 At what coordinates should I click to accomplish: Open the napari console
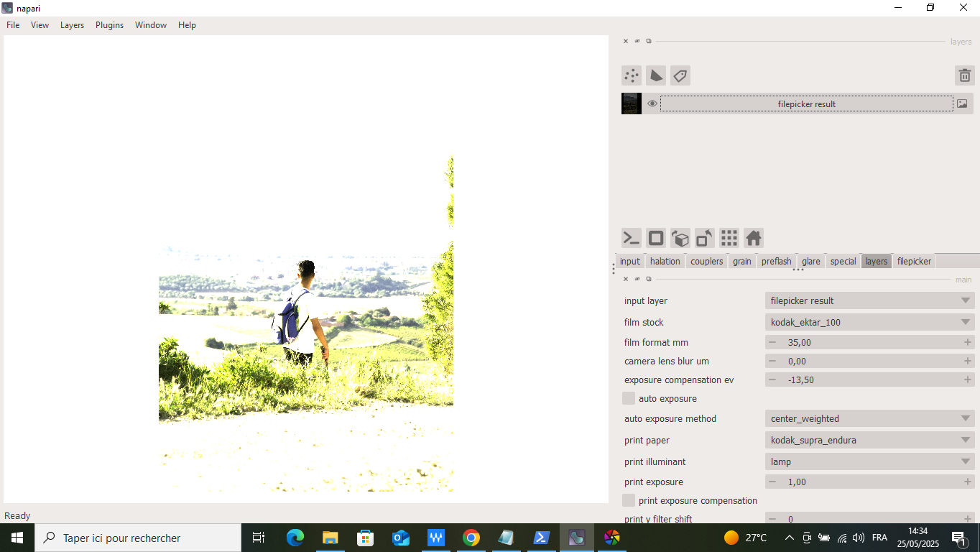632,238
